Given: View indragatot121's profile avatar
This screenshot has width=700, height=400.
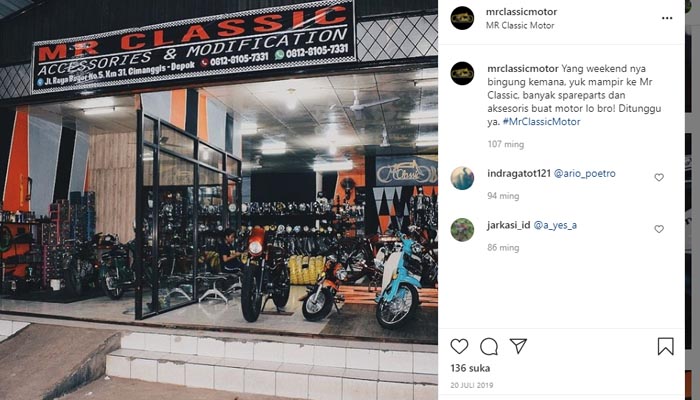Looking at the screenshot, I should coord(462,178).
